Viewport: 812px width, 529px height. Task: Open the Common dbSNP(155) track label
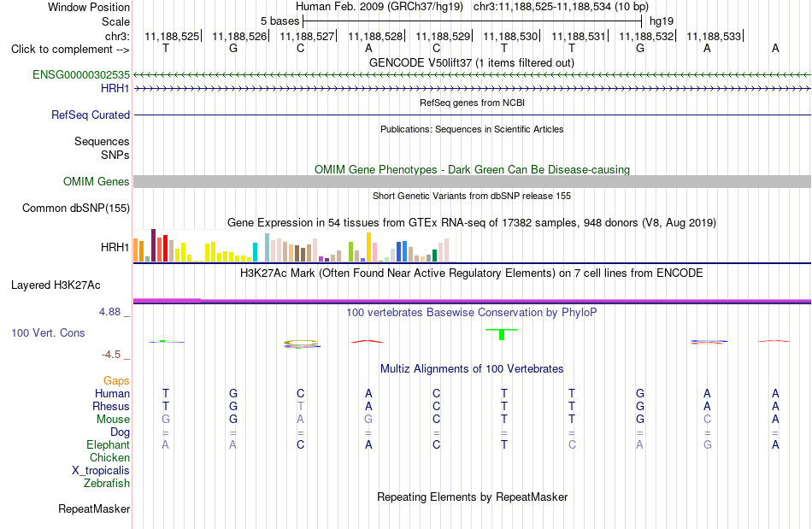(76, 208)
